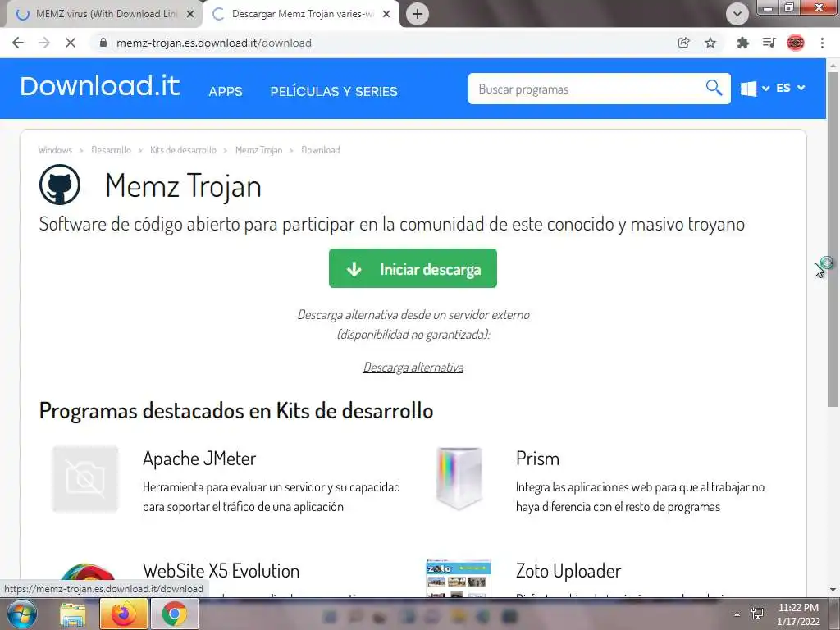This screenshot has height=630, width=840.
Task: Open the WebSite X5 Evolution link
Action: point(221,571)
